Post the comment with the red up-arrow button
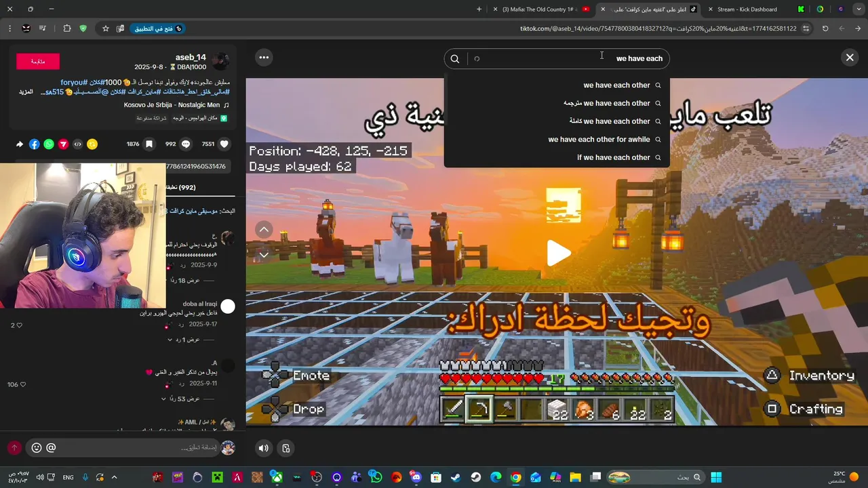The image size is (868, 488). pyautogui.click(x=14, y=448)
